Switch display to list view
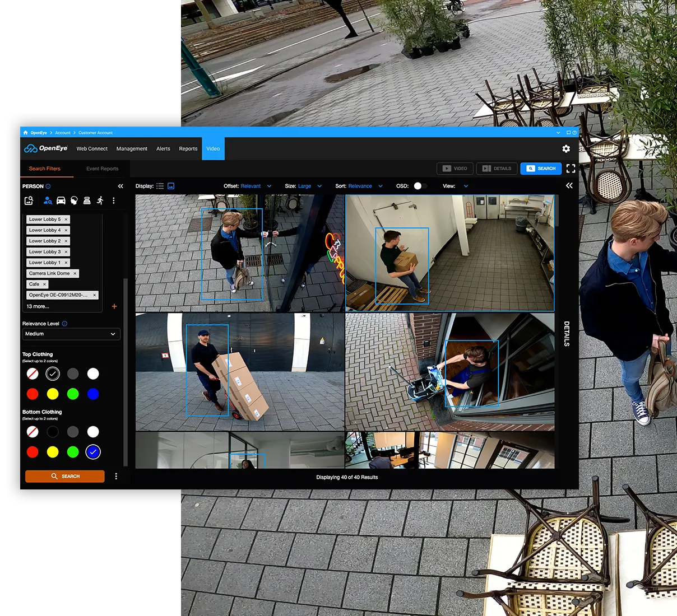 [x=160, y=186]
